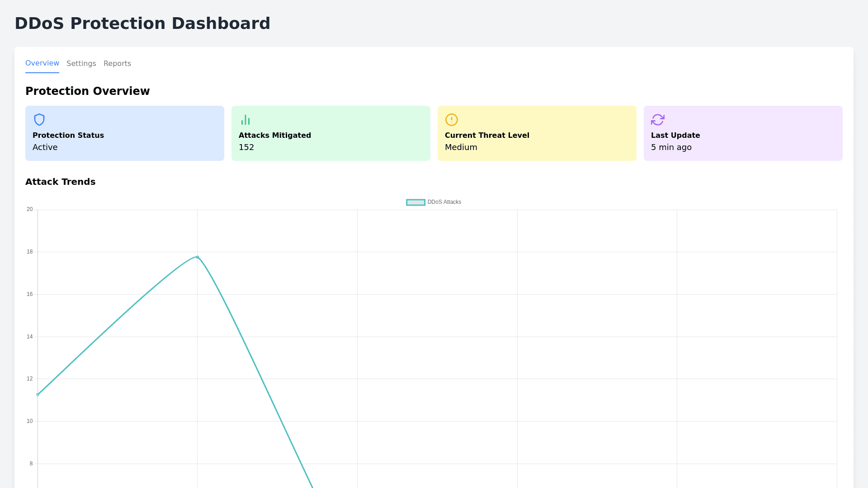
Task: Click the Protection Overview heading
Action: coord(87,91)
